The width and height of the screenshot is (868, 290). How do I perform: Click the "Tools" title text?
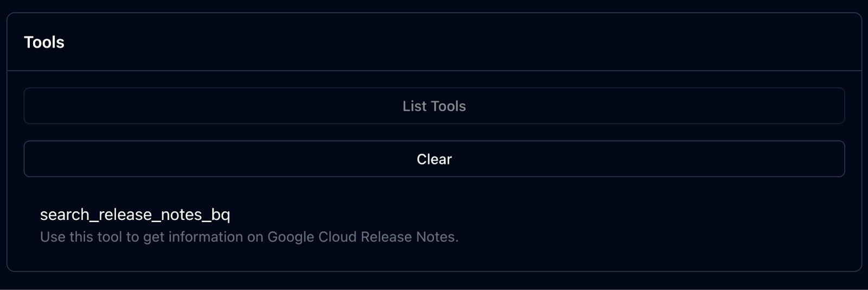(x=44, y=42)
